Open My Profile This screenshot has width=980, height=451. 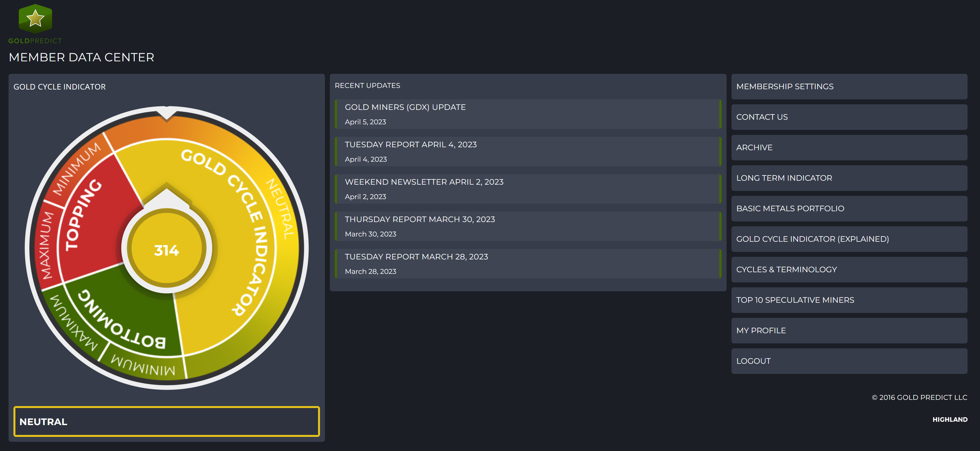(761, 330)
